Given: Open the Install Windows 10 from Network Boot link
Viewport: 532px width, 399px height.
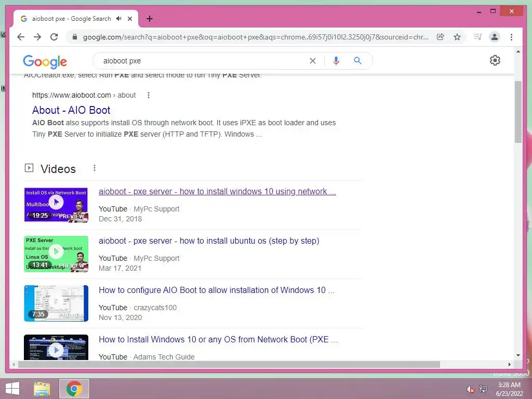Looking at the screenshot, I should pos(218,340).
